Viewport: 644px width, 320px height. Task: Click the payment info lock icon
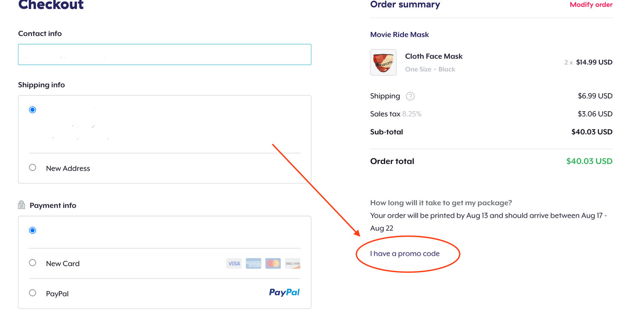point(21,205)
